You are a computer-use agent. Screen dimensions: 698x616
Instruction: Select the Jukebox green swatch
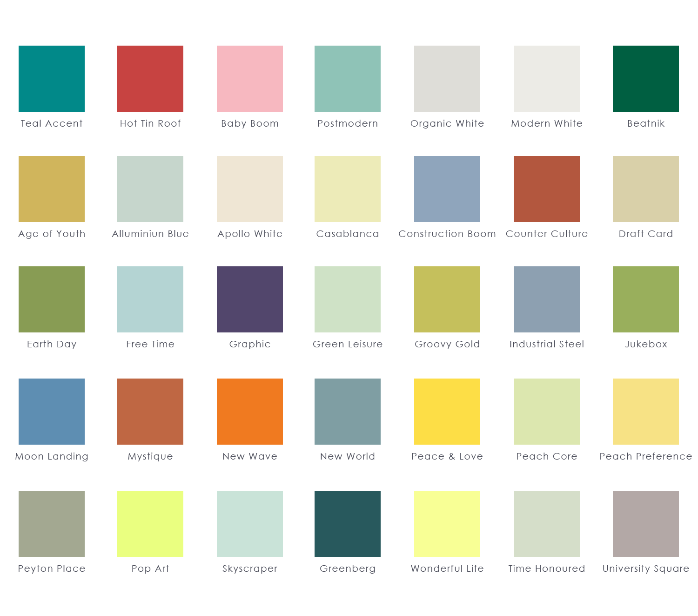coord(646,299)
